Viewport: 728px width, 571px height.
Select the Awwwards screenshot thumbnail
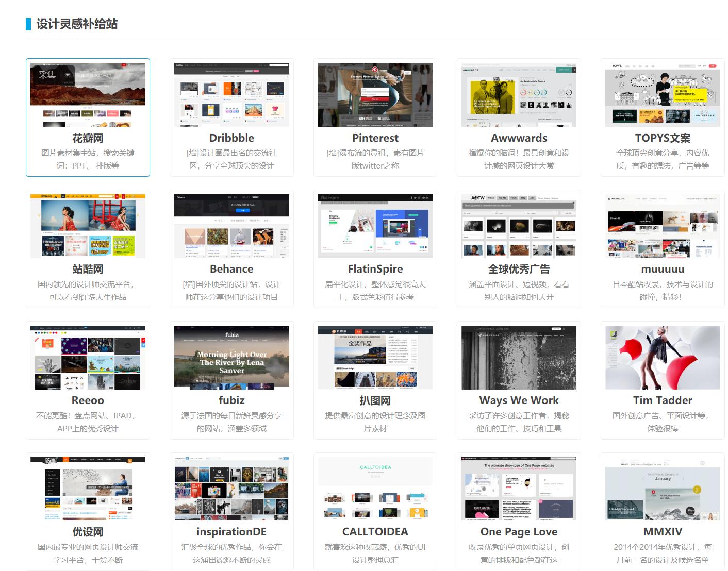point(519,95)
